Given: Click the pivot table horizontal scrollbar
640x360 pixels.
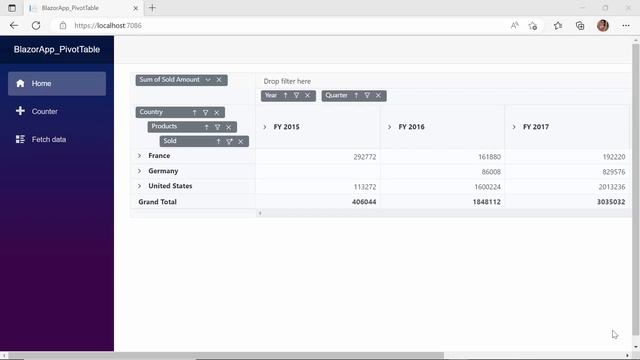Looking at the screenshot, I should click(x=444, y=213).
